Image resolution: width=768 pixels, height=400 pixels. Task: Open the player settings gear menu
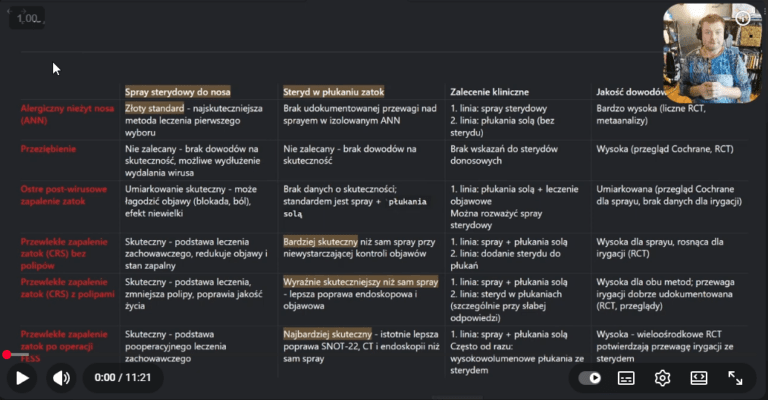click(x=662, y=378)
